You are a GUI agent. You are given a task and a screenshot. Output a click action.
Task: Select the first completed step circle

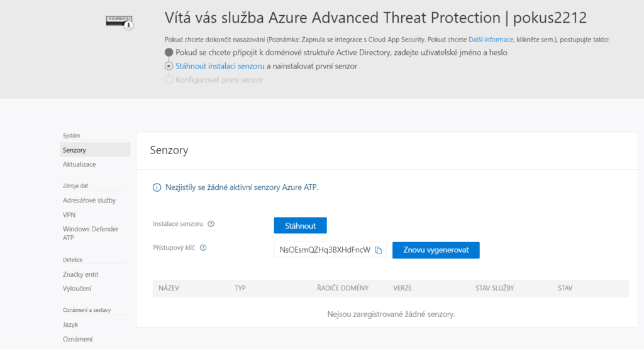click(169, 52)
